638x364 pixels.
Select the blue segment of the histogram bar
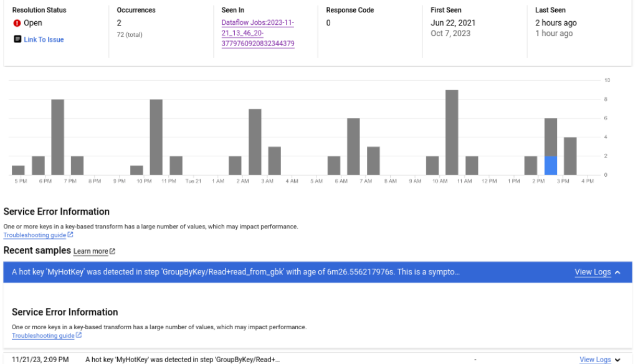(x=551, y=166)
